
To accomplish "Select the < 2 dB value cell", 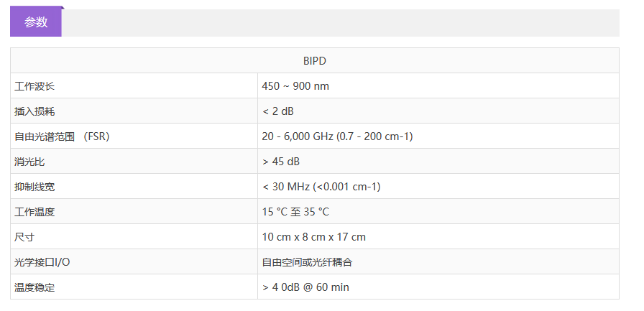I will coord(278,111).
